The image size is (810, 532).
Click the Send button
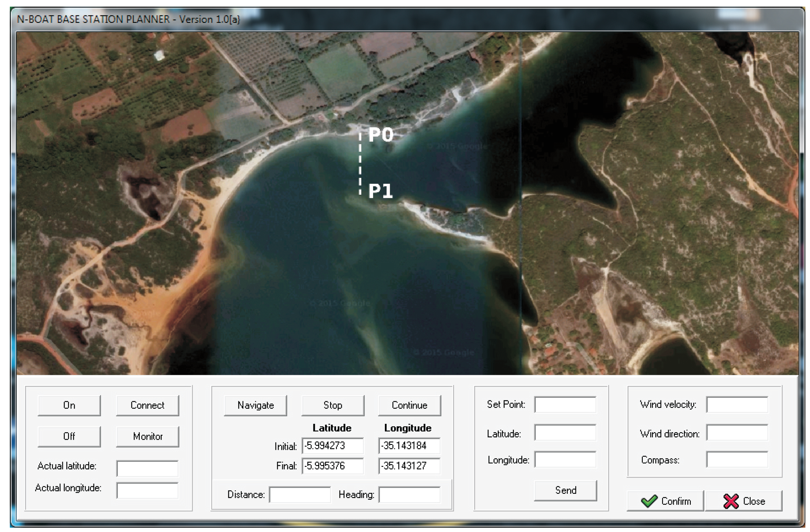point(565,491)
